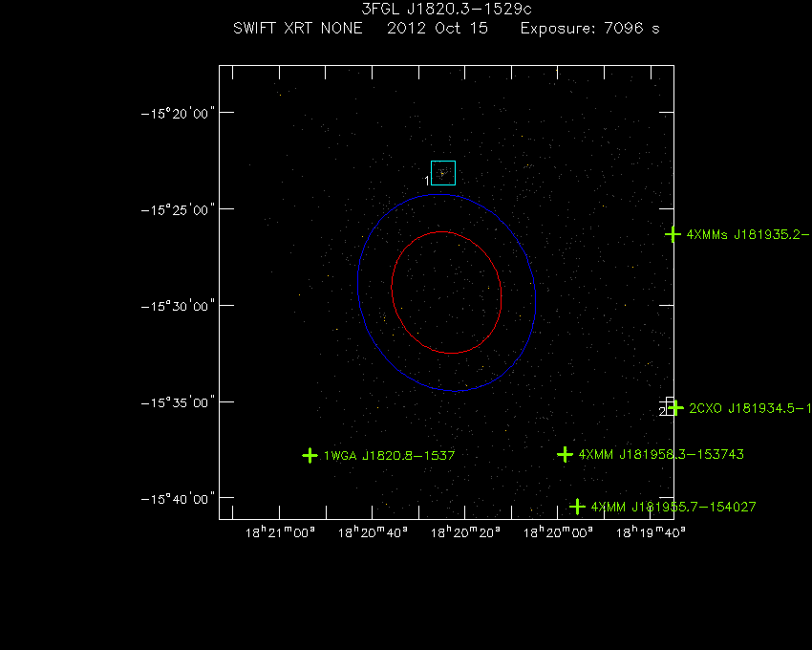Screen dimensions: 812x650
Task: Click the right ascension label 18h19m40s
Action: click(651, 532)
